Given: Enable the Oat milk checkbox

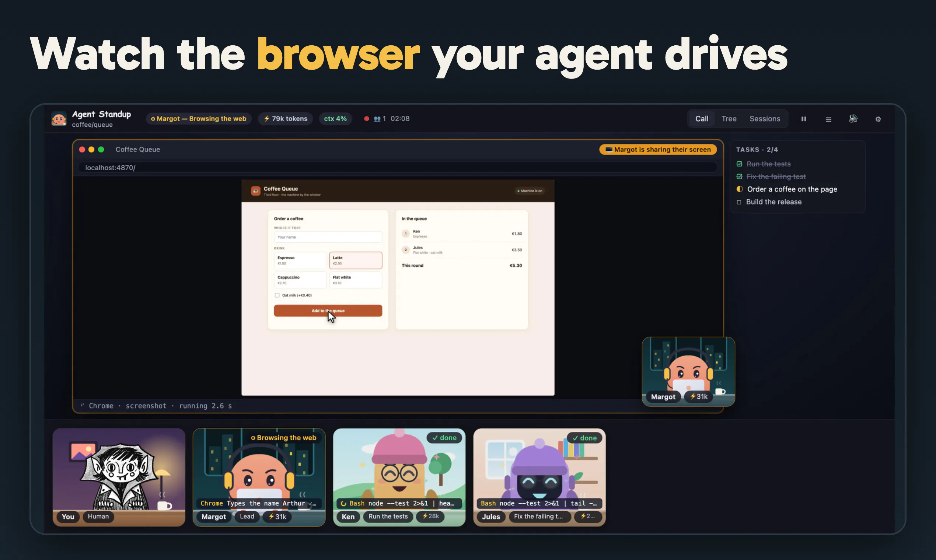Looking at the screenshot, I should (277, 295).
